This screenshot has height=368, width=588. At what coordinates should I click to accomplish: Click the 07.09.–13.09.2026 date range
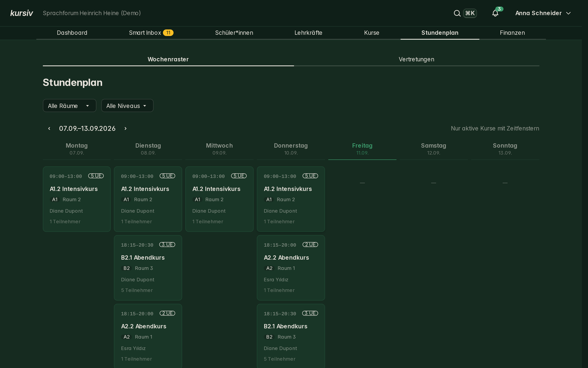click(87, 128)
